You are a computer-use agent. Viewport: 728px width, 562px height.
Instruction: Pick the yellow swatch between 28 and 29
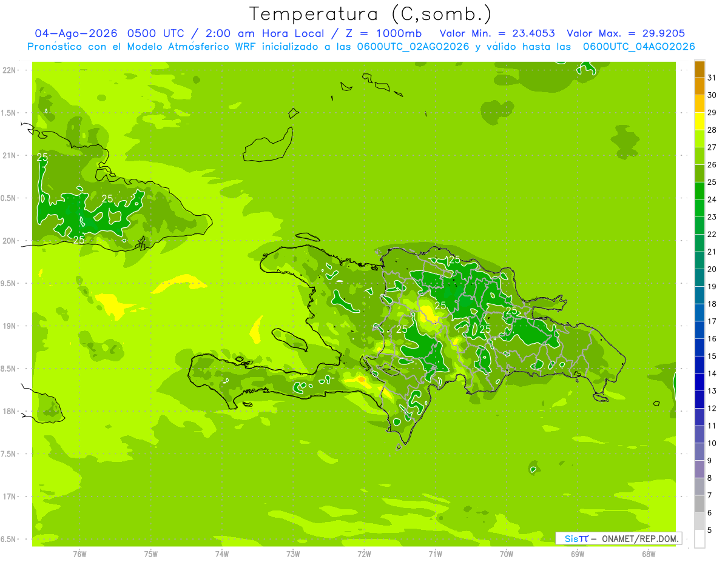700,121
